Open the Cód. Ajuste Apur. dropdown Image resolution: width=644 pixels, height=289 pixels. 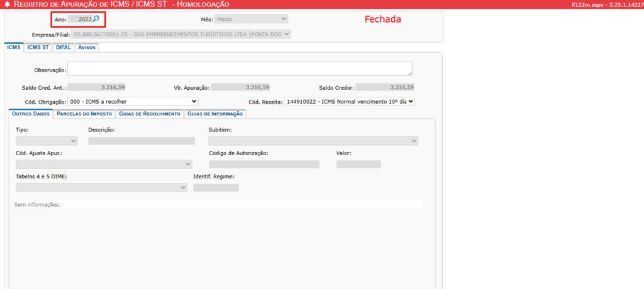104,164
